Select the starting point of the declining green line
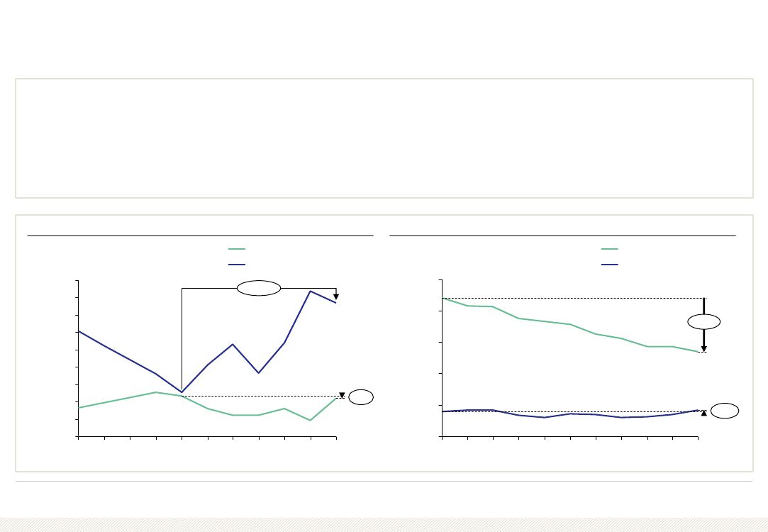 pos(443,298)
